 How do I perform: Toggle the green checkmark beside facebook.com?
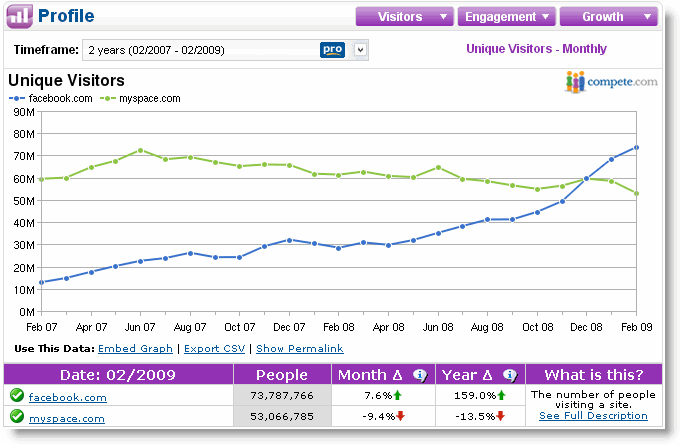[x=17, y=396]
